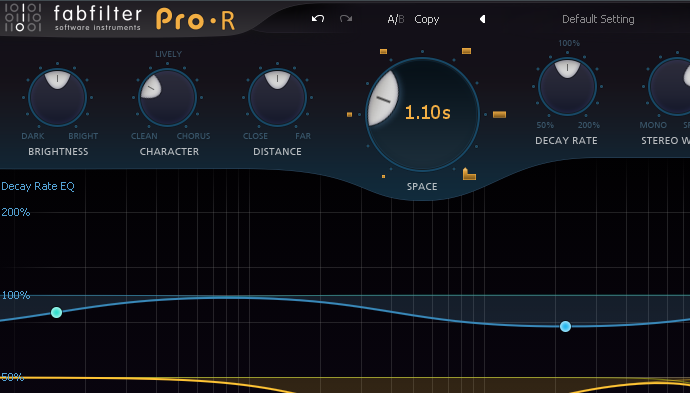The image size is (690, 393).
Task: Open the Default Setting preset menu
Action: point(598,19)
